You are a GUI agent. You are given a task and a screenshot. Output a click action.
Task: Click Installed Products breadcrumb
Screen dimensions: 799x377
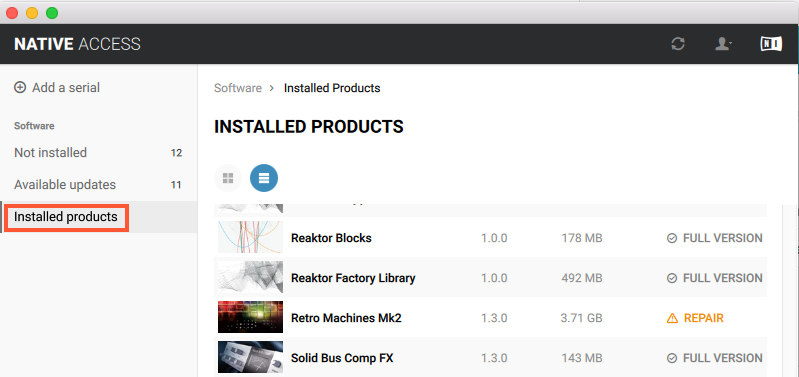point(332,88)
